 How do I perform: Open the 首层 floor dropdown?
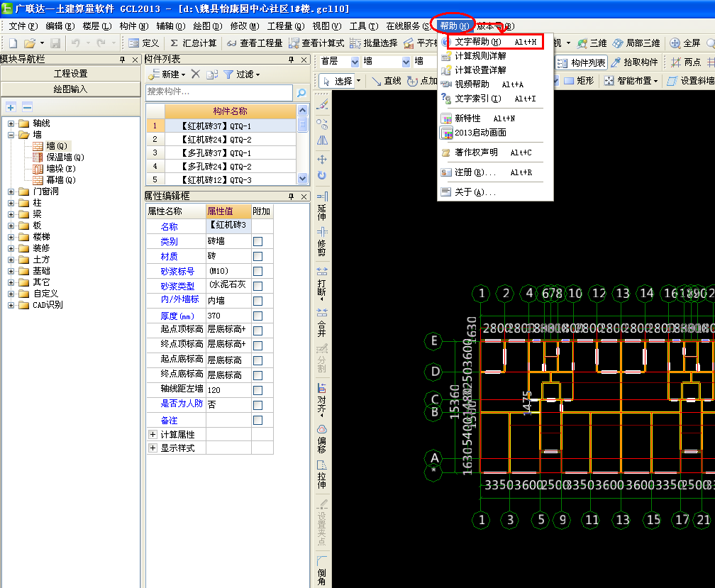click(x=355, y=62)
